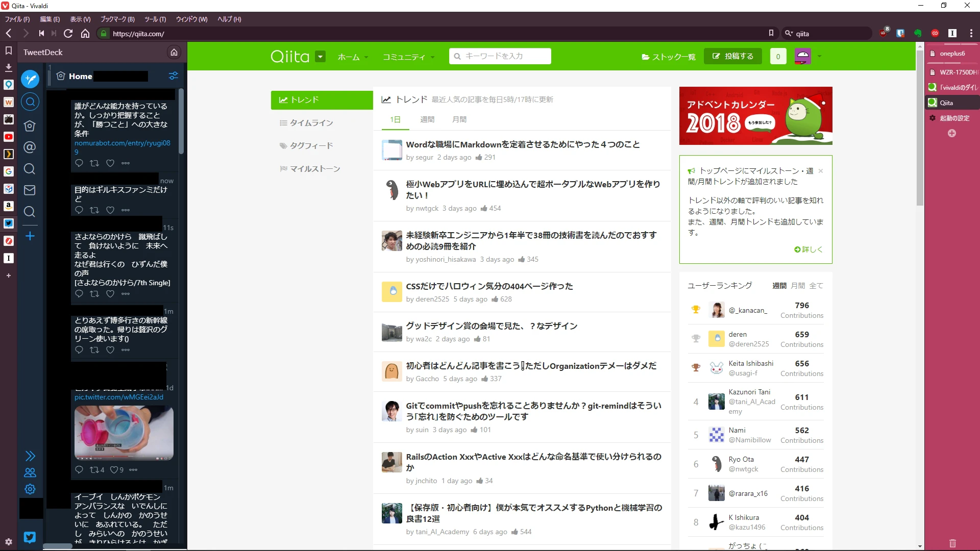The image size is (980, 551).
Task: Switch to 週間 trend tab
Action: (x=427, y=119)
